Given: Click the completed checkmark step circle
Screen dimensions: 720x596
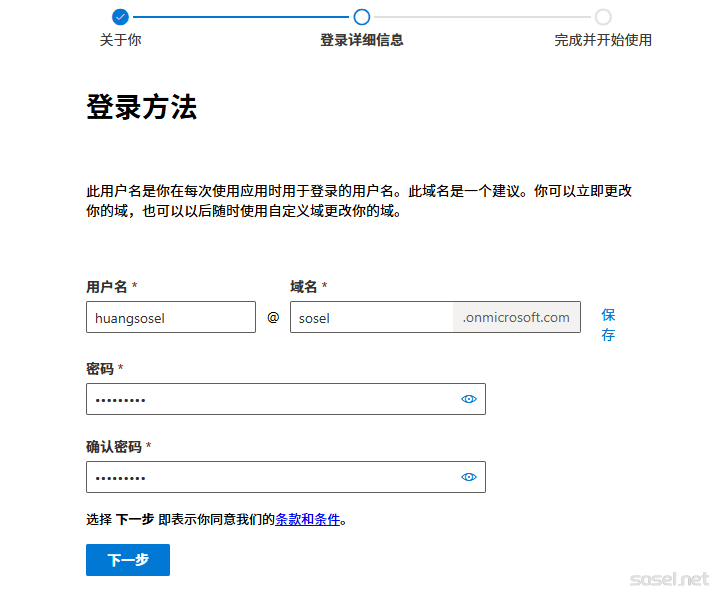Looking at the screenshot, I should tap(120, 16).
